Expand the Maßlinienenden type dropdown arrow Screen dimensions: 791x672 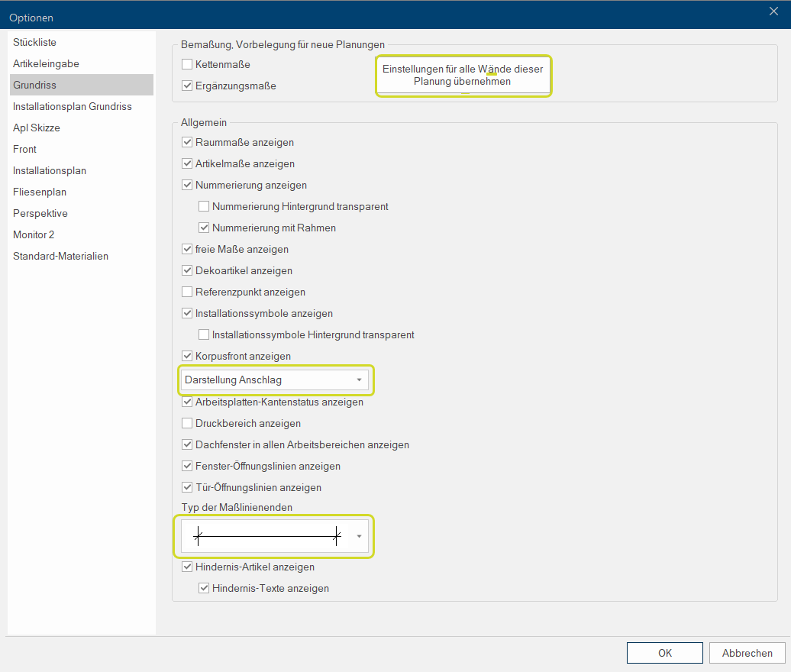point(358,536)
